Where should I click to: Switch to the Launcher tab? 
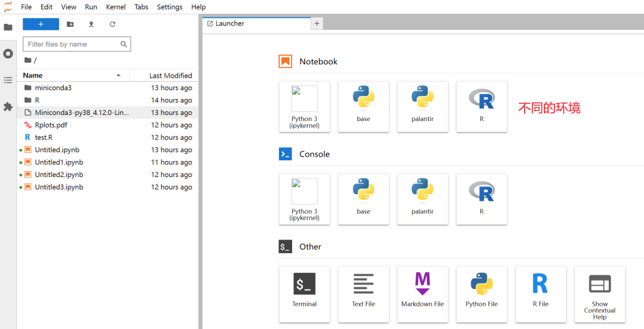(x=256, y=24)
